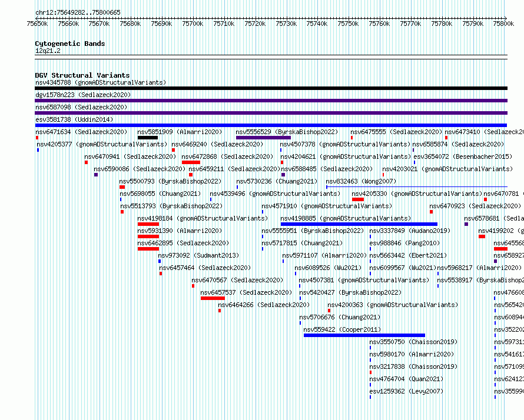
Task: Select esv3654072 (Besenbacher2015) label
Action: point(463,156)
